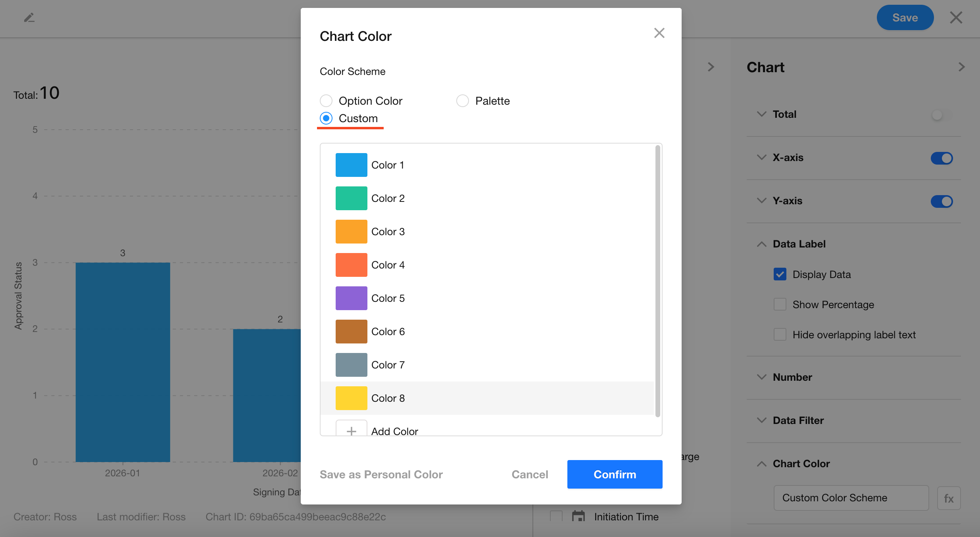Click the calendar icon beside Initiation Time

pos(578,516)
